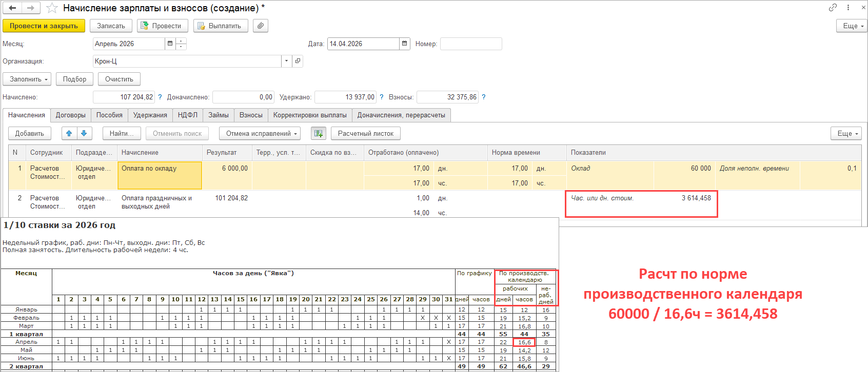Add document to favorites with star icon

point(52,8)
